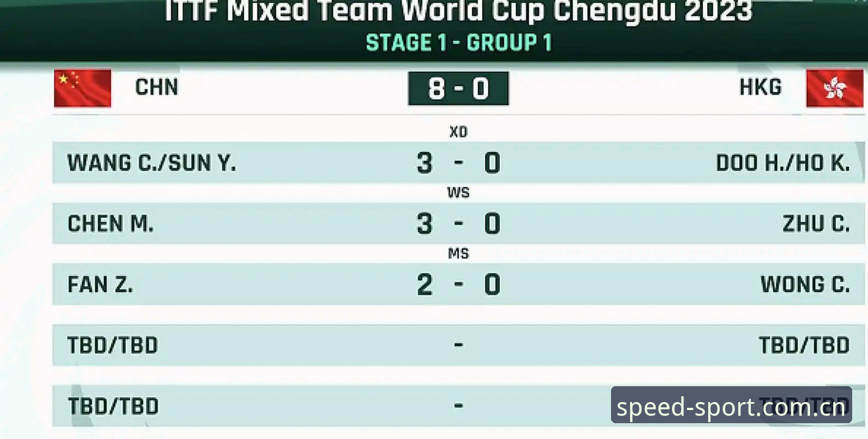Select FAN Z. in the MS row
The height and width of the screenshot is (439, 868).
(x=100, y=285)
